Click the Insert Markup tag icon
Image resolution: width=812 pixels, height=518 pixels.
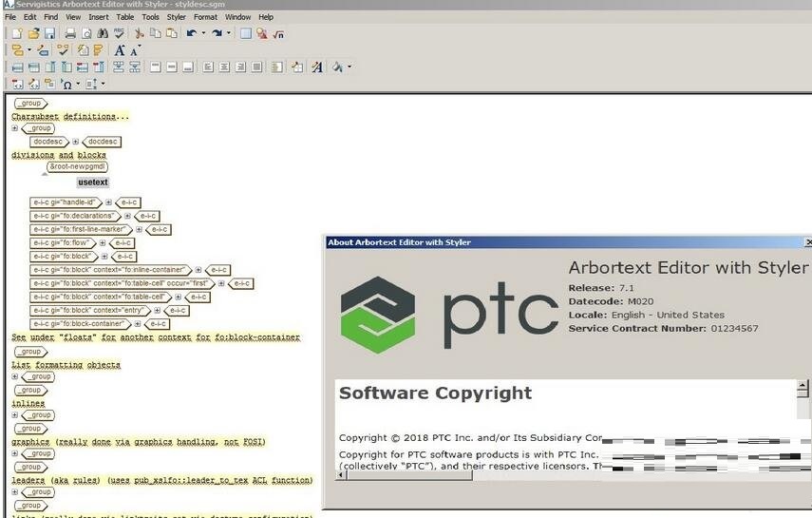(18, 50)
